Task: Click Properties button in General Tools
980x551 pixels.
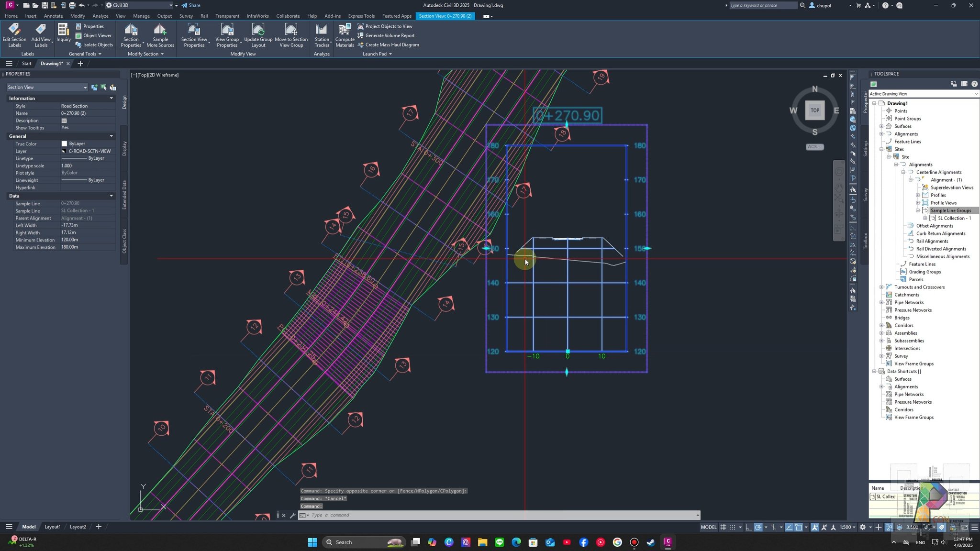Action: (89, 26)
